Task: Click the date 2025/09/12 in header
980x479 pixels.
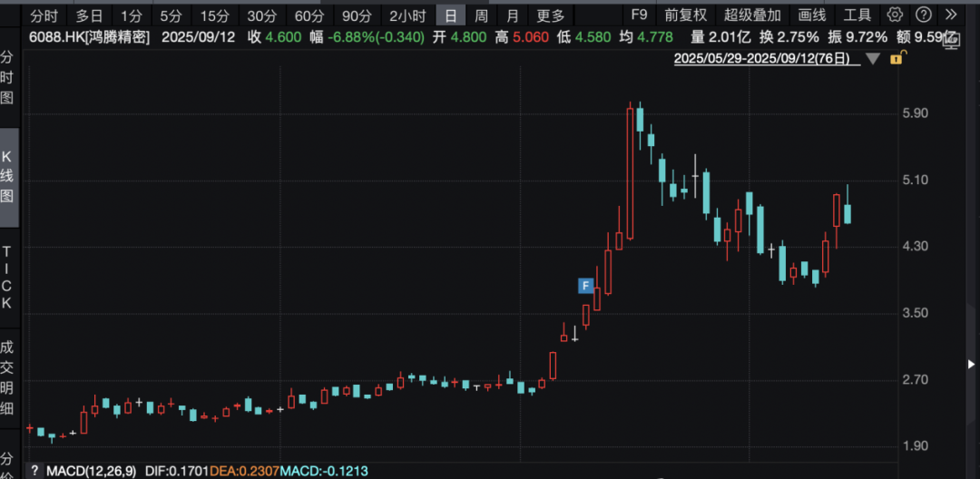Action: pos(198,37)
